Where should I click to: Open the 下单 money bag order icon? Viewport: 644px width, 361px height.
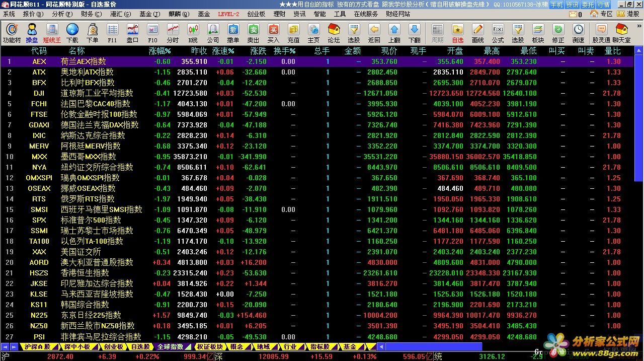(92, 33)
